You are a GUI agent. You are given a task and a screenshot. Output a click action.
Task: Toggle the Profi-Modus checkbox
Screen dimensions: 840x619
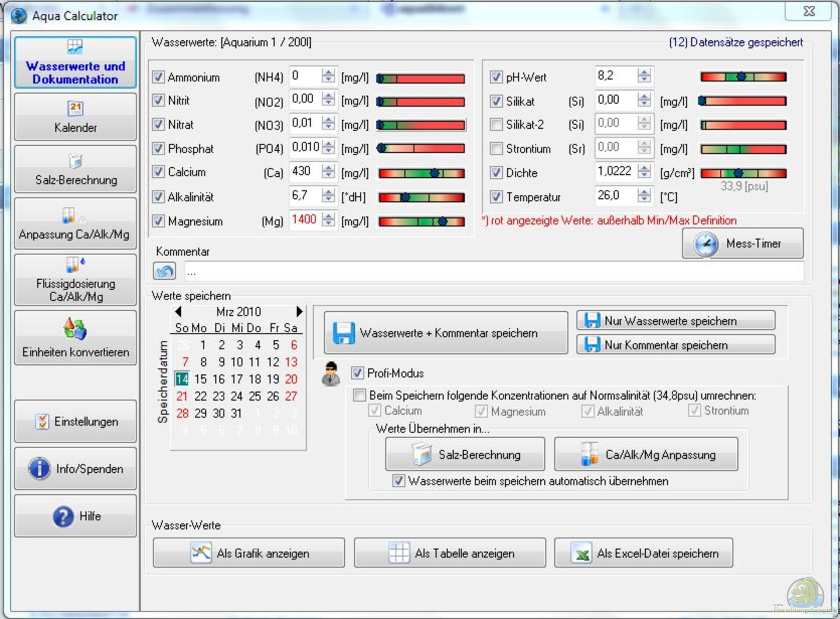(x=357, y=373)
